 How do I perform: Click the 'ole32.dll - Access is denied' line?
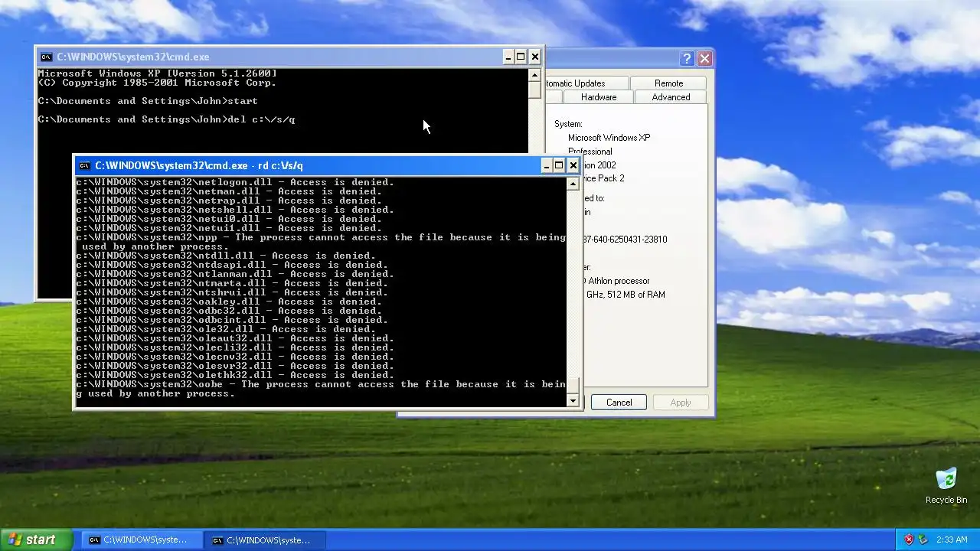pyautogui.click(x=226, y=329)
